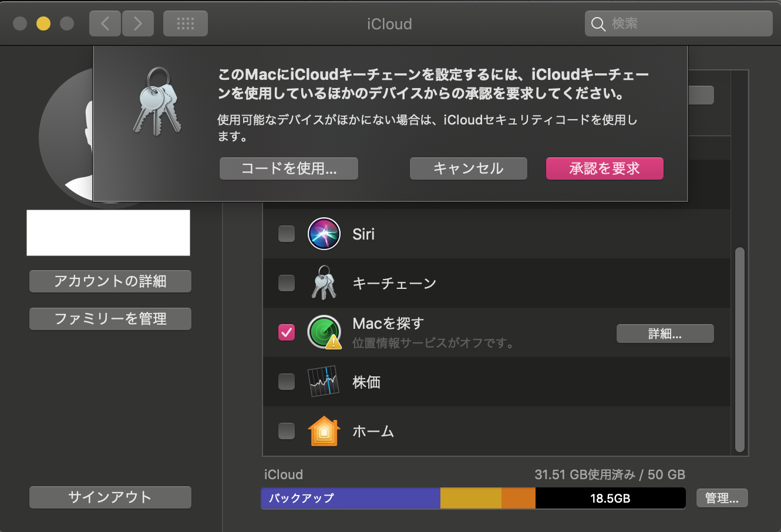
Task: Click the 管理... storage button
Action: click(722, 498)
